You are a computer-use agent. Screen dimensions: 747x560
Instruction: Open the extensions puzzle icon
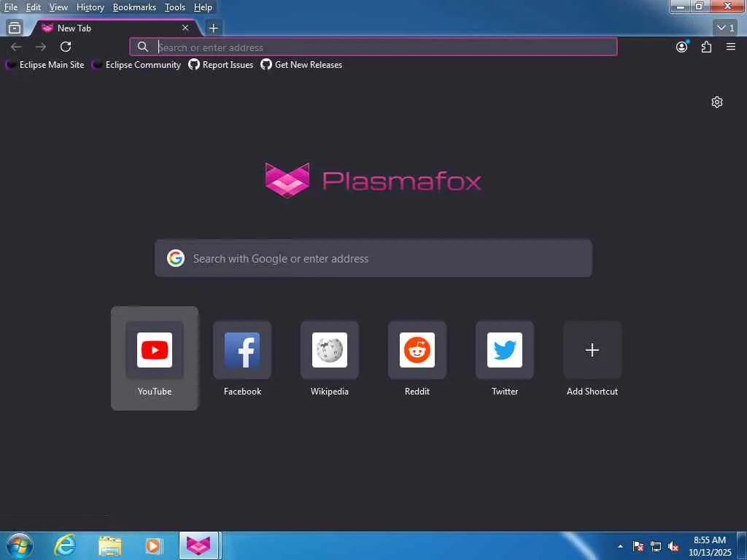point(706,47)
